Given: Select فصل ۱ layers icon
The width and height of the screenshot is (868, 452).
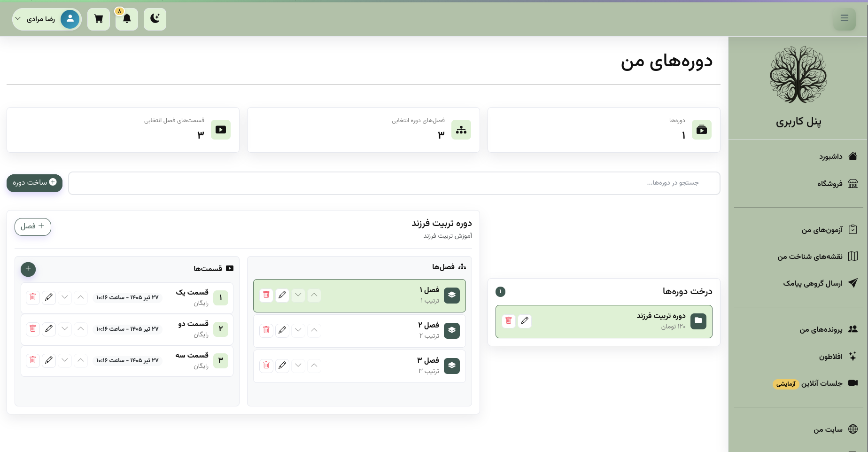Looking at the screenshot, I should point(452,295).
